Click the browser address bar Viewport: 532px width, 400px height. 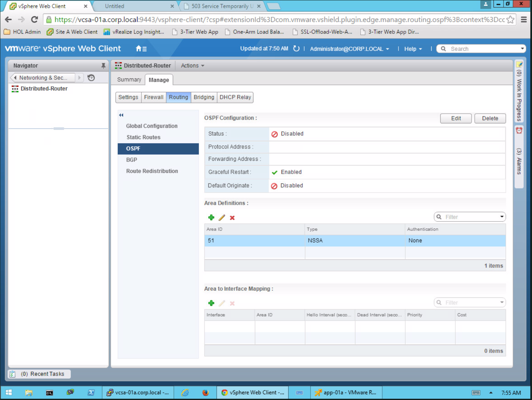coord(280,19)
